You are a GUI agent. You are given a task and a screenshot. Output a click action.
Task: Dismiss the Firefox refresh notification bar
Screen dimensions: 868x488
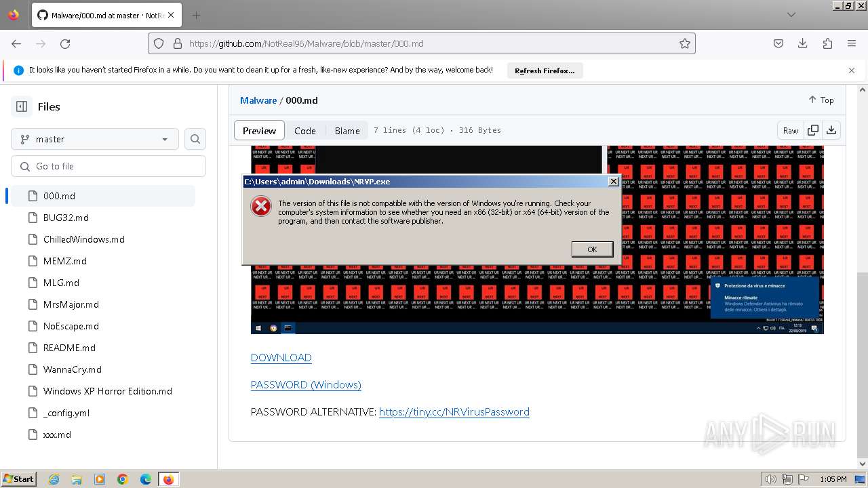pos(852,70)
